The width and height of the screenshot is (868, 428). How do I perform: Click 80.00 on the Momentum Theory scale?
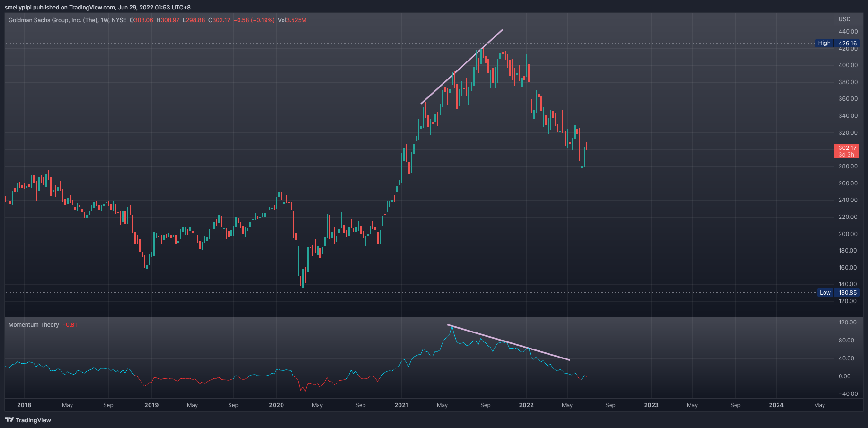pos(847,341)
